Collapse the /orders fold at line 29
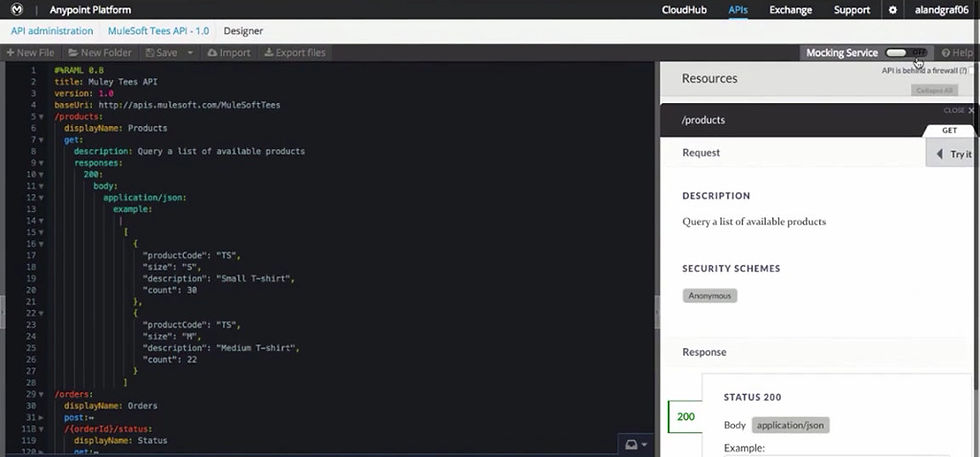The image size is (980, 457). point(41,394)
